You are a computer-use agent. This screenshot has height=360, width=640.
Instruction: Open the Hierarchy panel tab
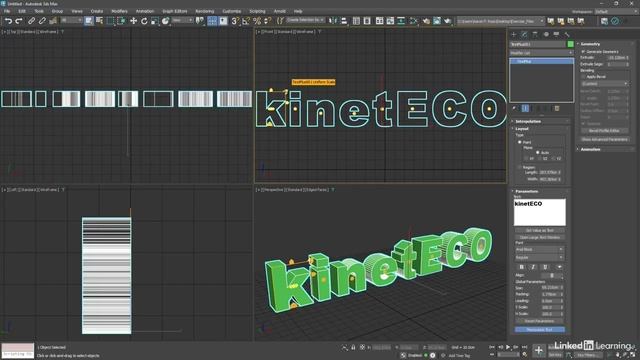click(535, 35)
